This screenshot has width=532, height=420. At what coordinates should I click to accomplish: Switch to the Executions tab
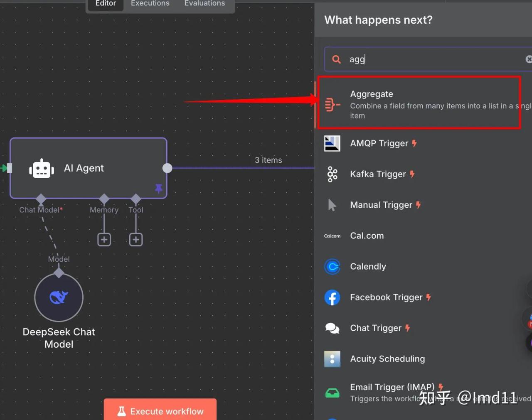coord(150,4)
